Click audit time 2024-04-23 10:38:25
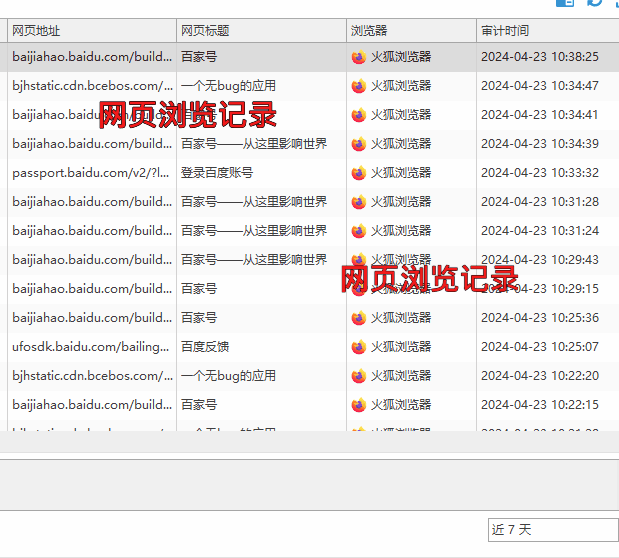This screenshot has height=558, width=619. click(540, 57)
